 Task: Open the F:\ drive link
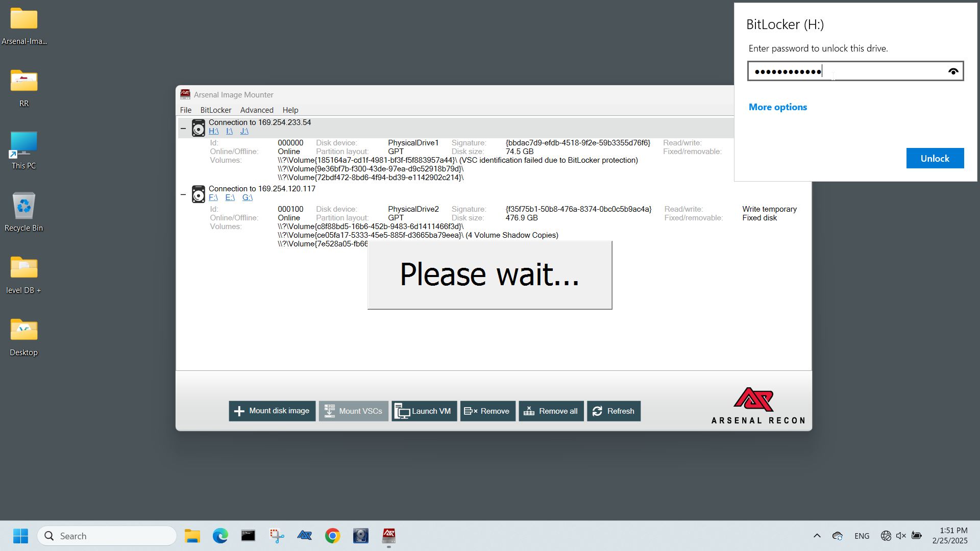pos(213,197)
